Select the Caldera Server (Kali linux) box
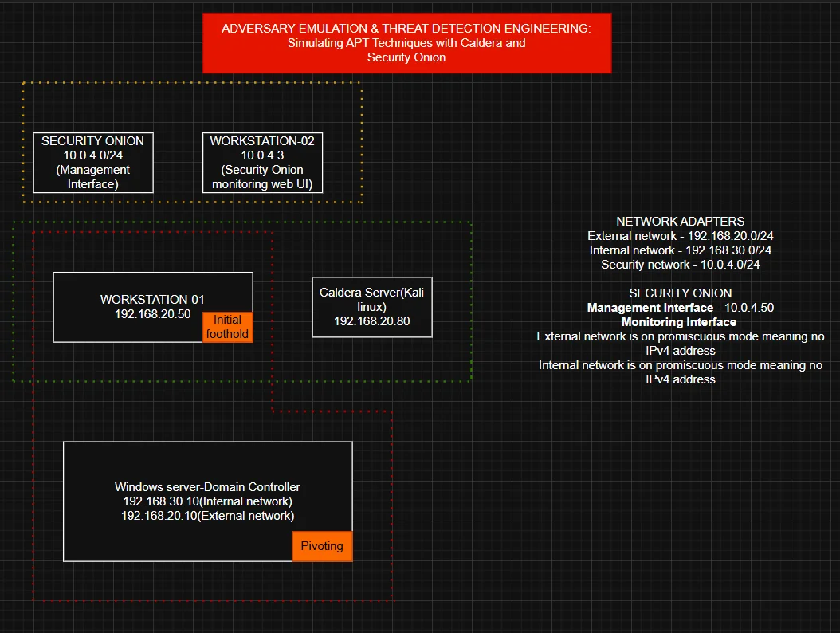Viewport: 840px width, 633px height. pos(371,307)
